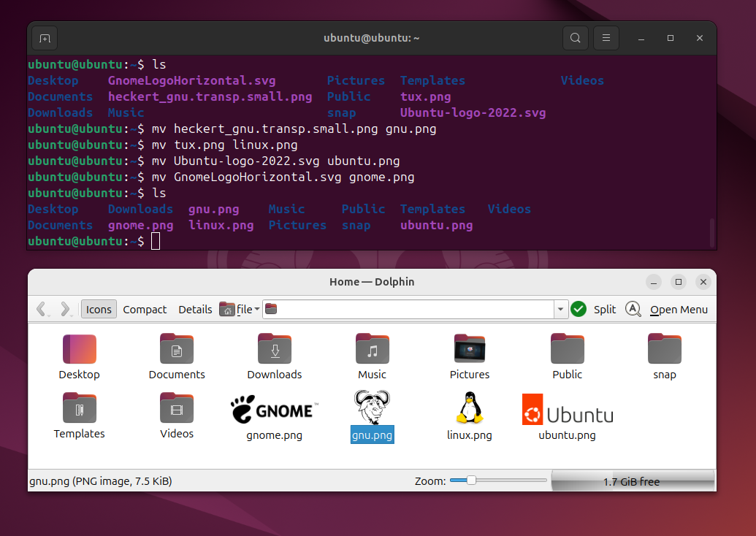Switch Dolphin to Icons view mode
The image size is (756, 536).
[99, 310]
